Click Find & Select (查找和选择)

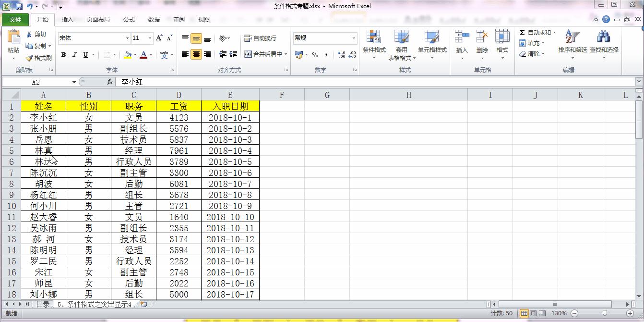click(604, 46)
